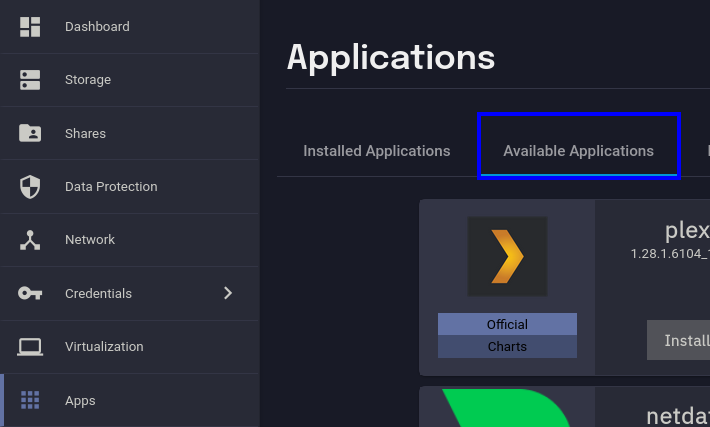710x427 pixels.
Task: Select the Available Applications tab
Action: tap(579, 151)
